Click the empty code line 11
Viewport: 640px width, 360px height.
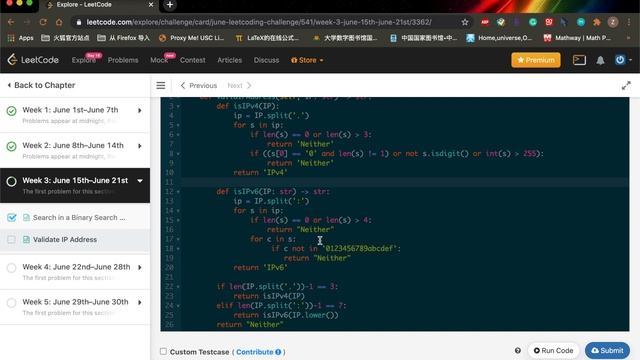[x=404, y=182]
